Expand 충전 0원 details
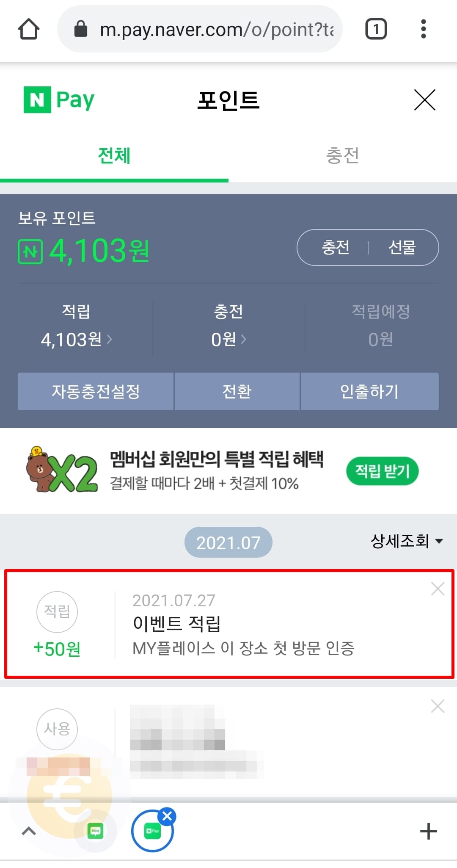Screen dimensions: 457x868 (x=228, y=339)
